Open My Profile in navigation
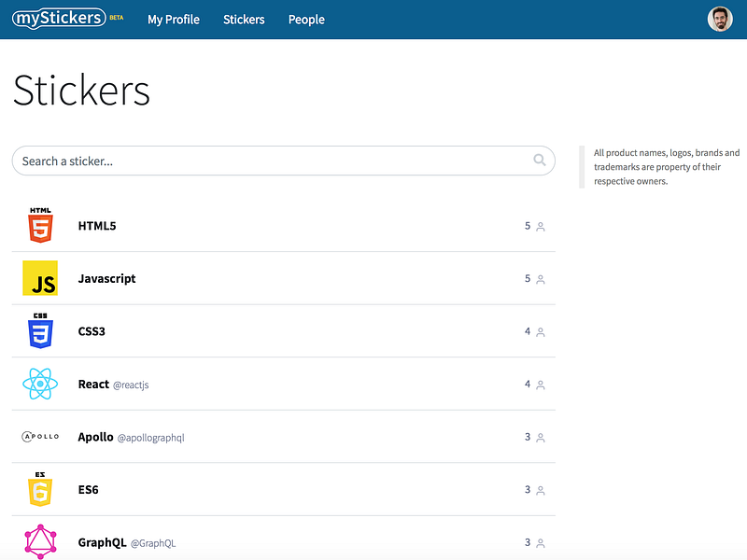Viewport: 747px width, 560px height. point(174,20)
